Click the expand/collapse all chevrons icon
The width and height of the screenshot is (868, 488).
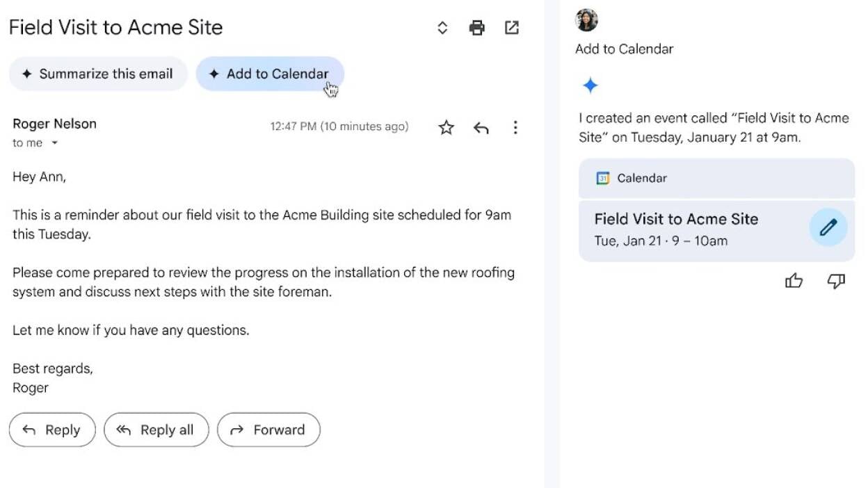point(442,28)
